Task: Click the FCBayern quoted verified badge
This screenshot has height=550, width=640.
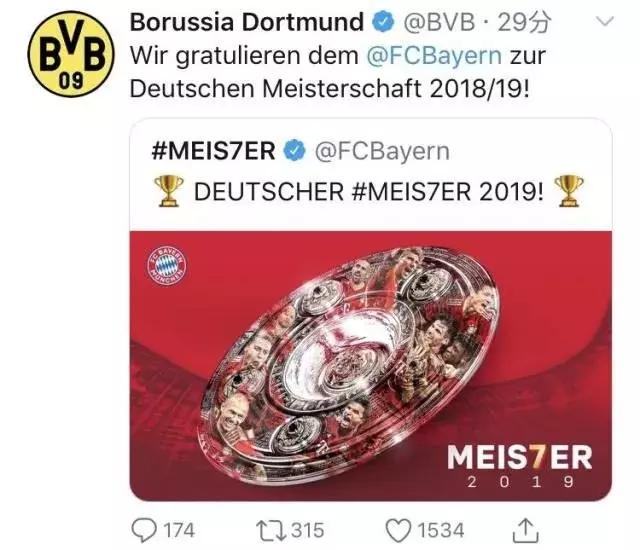Action: (294, 151)
